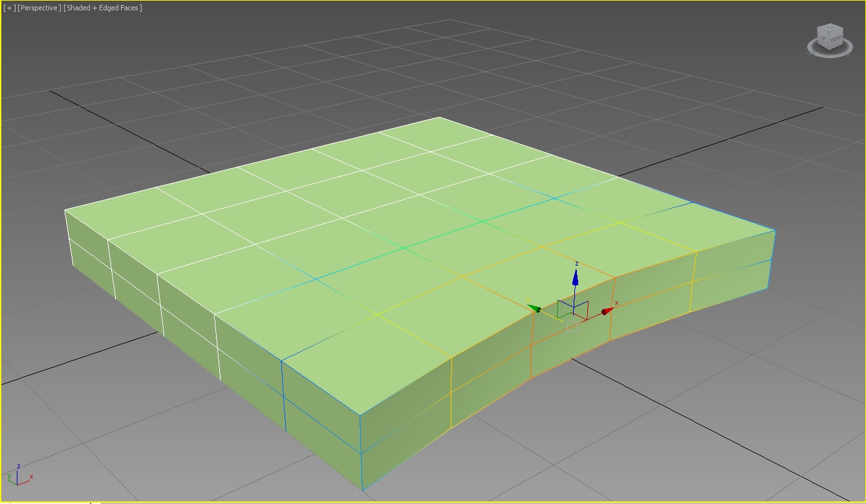Open the [+] viewport general menu
The height and width of the screenshot is (504, 866).
pos(9,8)
